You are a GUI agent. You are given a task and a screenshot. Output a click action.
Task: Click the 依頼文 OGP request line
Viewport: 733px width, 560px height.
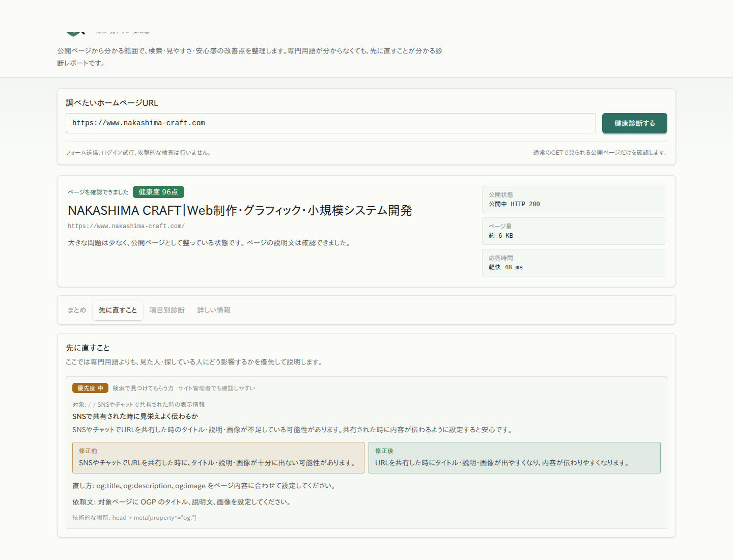183,502
